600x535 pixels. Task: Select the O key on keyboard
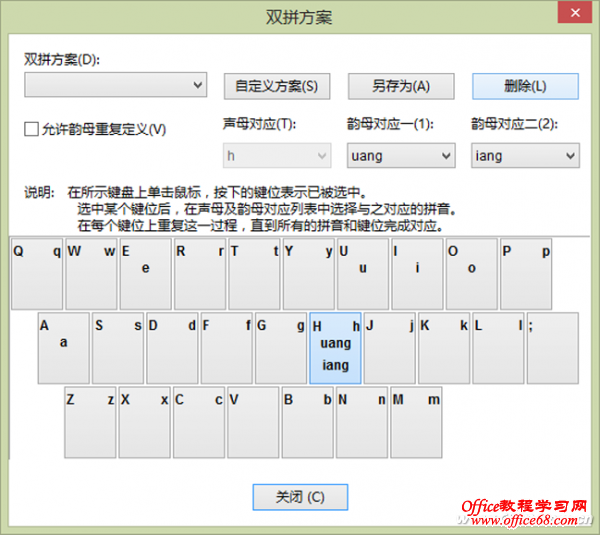tap(472, 274)
